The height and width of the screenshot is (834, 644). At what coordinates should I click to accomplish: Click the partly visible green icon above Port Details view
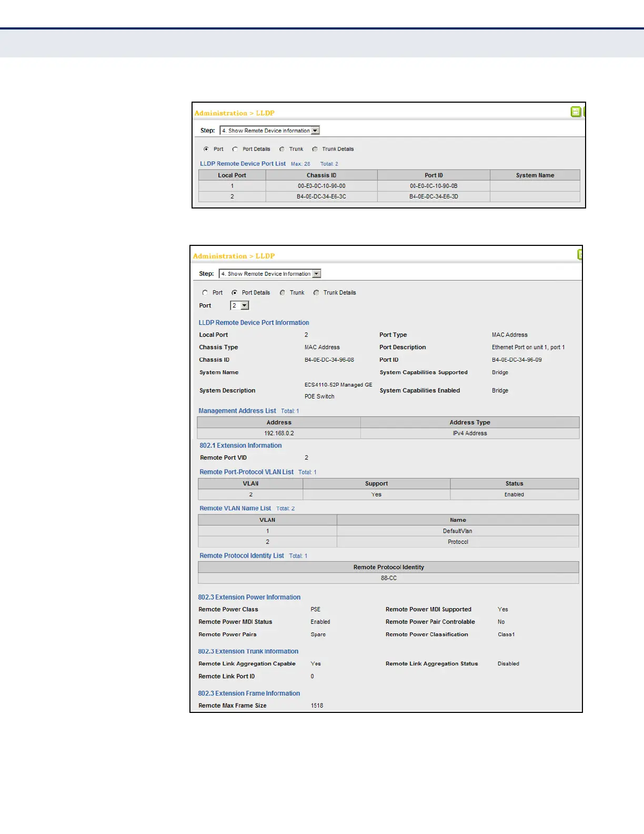point(580,255)
